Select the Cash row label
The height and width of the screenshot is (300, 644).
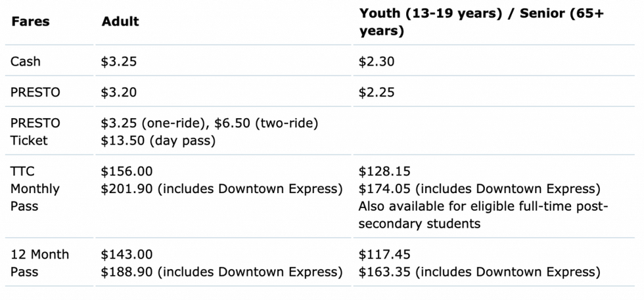26,62
